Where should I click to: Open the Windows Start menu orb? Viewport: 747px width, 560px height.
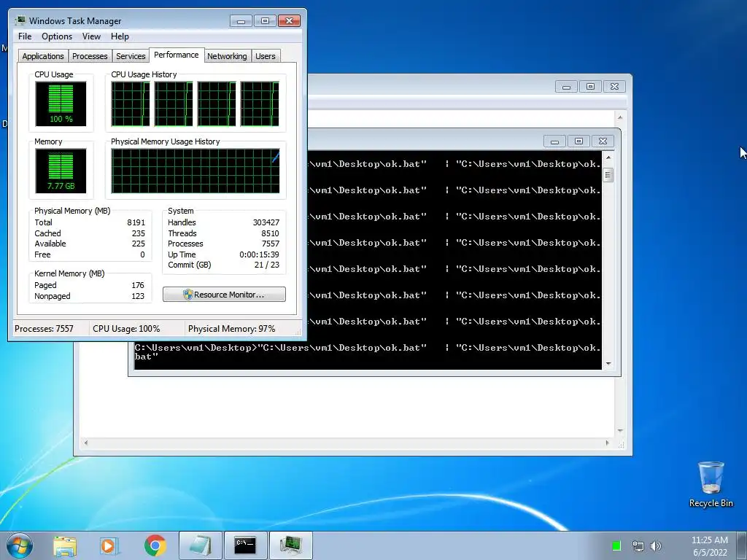[x=20, y=545]
